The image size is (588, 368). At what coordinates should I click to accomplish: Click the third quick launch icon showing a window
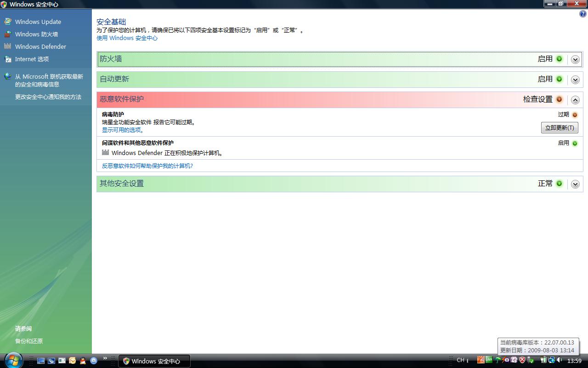pos(62,361)
